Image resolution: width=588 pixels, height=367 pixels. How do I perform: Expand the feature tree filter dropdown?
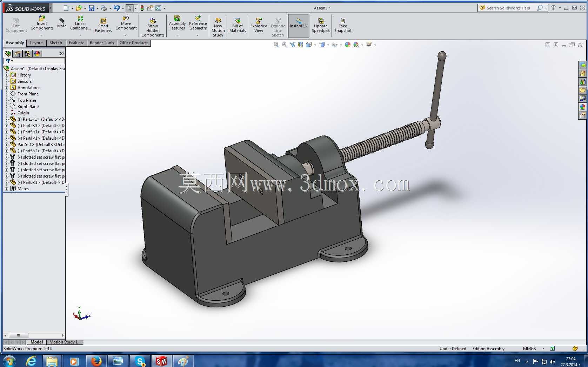(x=12, y=61)
